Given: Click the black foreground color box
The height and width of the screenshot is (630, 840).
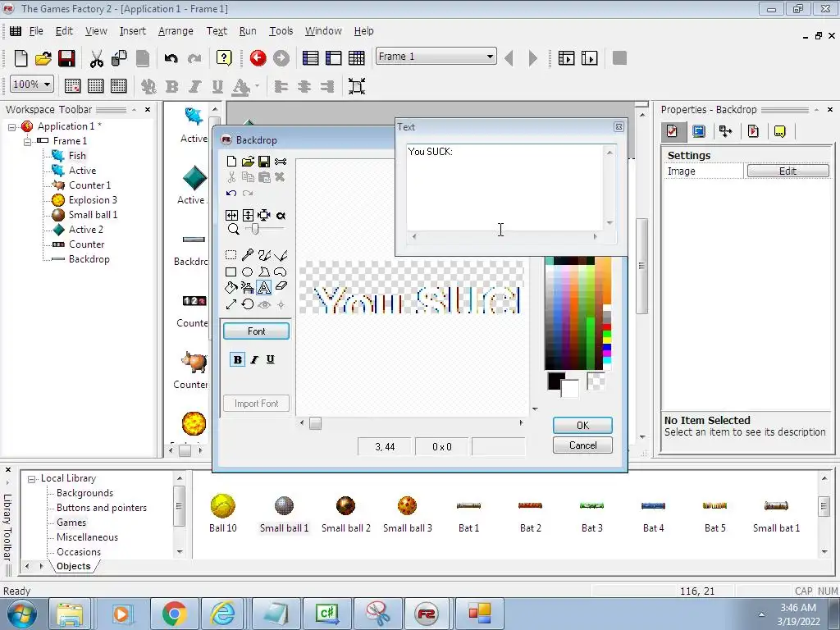Looking at the screenshot, I should pyautogui.click(x=555, y=380).
